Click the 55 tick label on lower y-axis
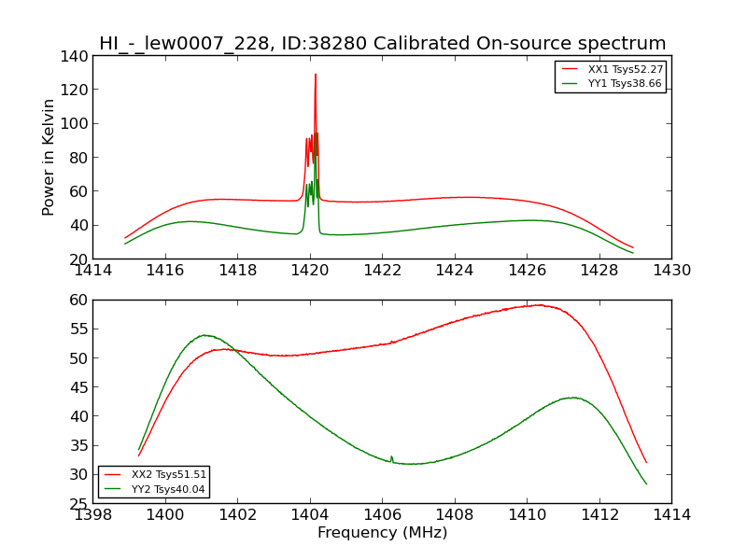This screenshot has height=560, width=747. click(79, 329)
